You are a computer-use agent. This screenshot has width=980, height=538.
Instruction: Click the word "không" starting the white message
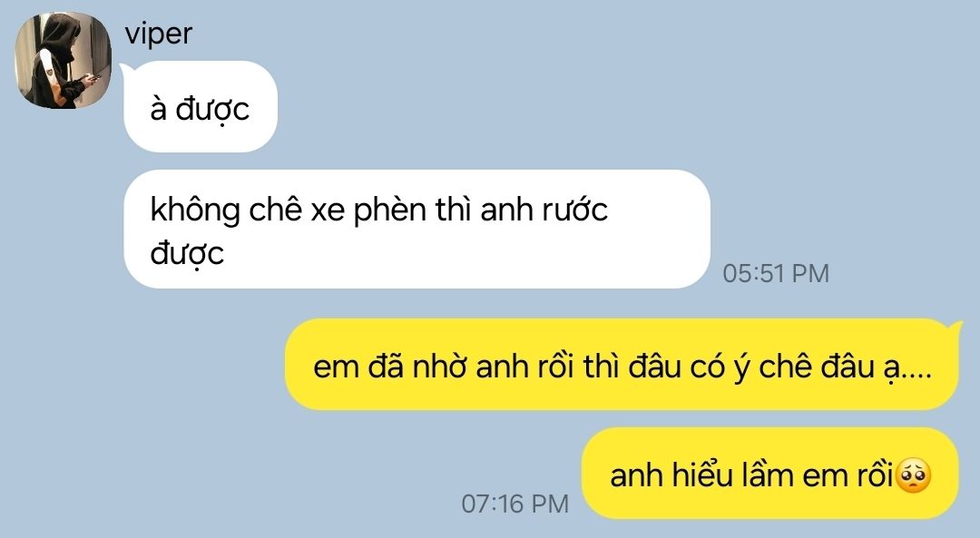click(195, 210)
